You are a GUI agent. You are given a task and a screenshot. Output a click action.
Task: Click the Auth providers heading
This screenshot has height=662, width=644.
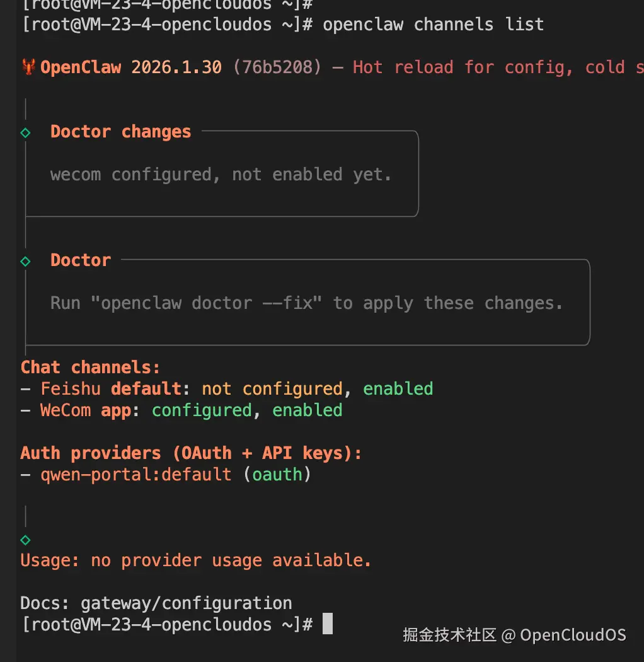click(190, 453)
